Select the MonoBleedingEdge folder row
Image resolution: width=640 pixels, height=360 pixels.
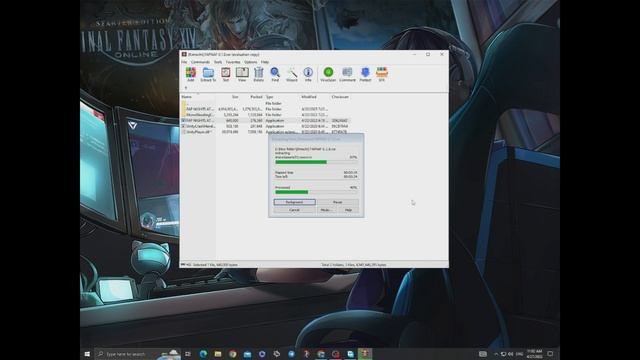pos(265,115)
